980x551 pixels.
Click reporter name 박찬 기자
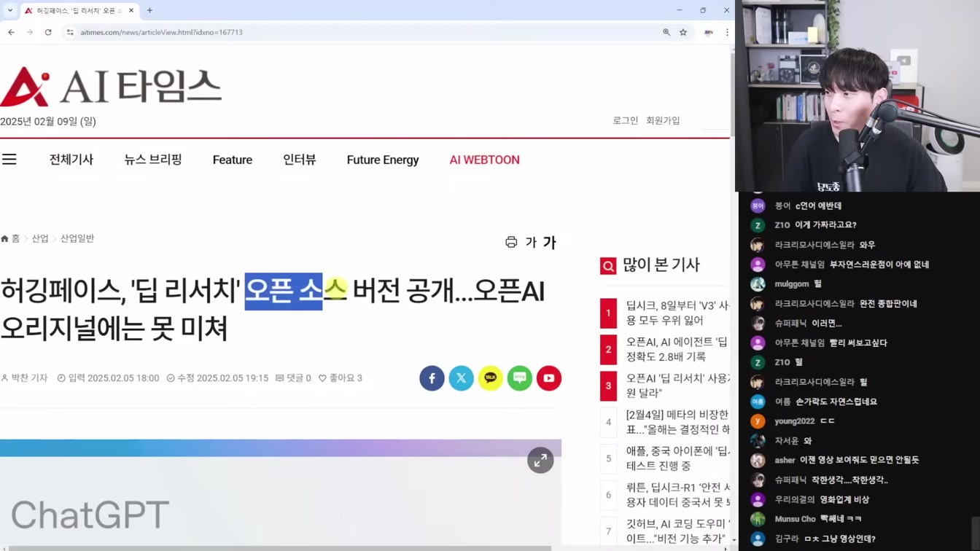[x=24, y=378]
